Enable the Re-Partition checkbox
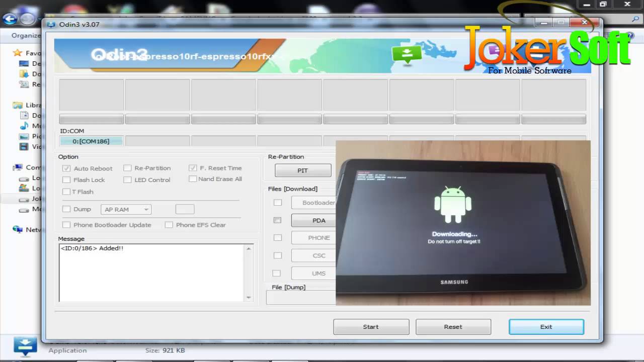The image size is (644, 362). 127,168
